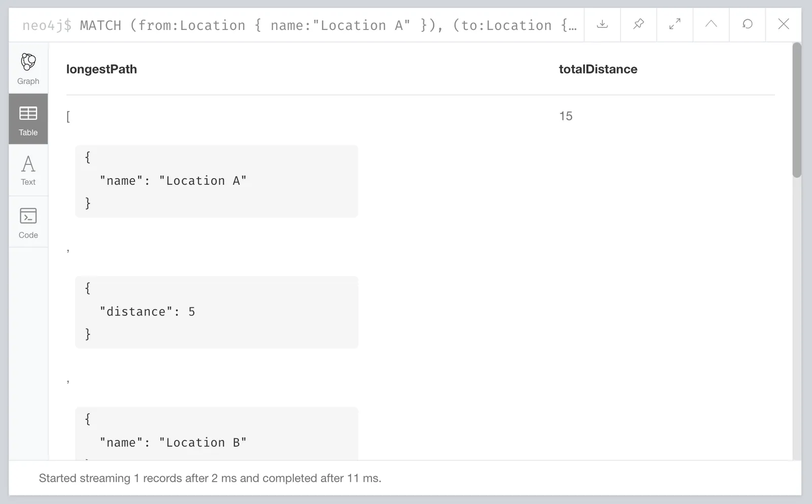Close the result frame

[x=784, y=24]
